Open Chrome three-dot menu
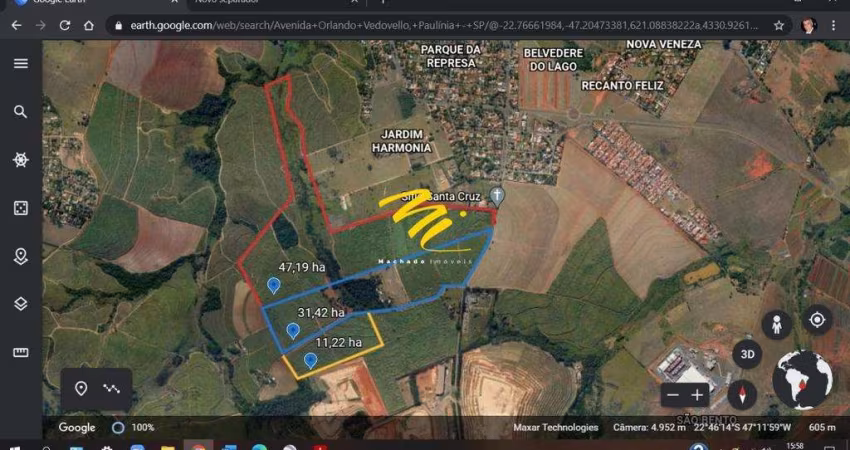Viewport: 850px width, 450px height. tap(834, 25)
